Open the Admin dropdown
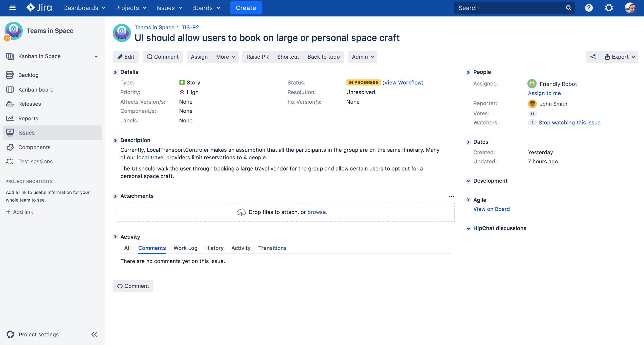Image resolution: width=644 pixels, height=345 pixels. click(362, 57)
